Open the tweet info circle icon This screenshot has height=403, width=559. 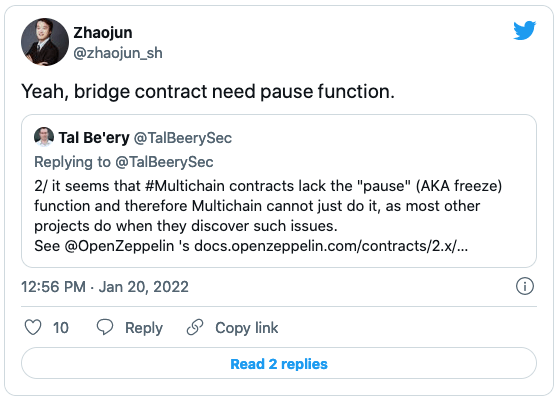[x=525, y=286]
